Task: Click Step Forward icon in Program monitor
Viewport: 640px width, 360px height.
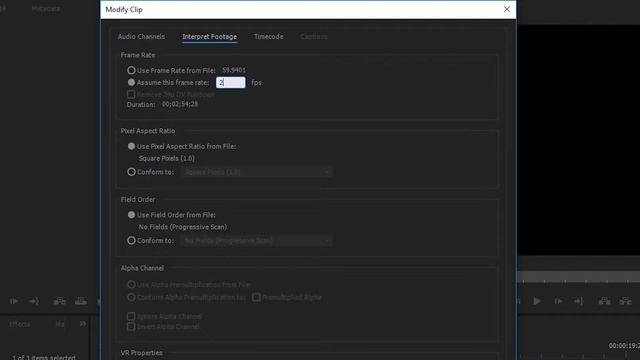Action: point(558,301)
